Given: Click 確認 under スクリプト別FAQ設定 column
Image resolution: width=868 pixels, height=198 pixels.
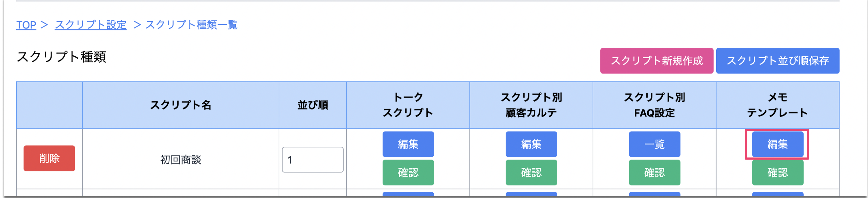Looking at the screenshot, I should pyautogui.click(x=654, y=173).
